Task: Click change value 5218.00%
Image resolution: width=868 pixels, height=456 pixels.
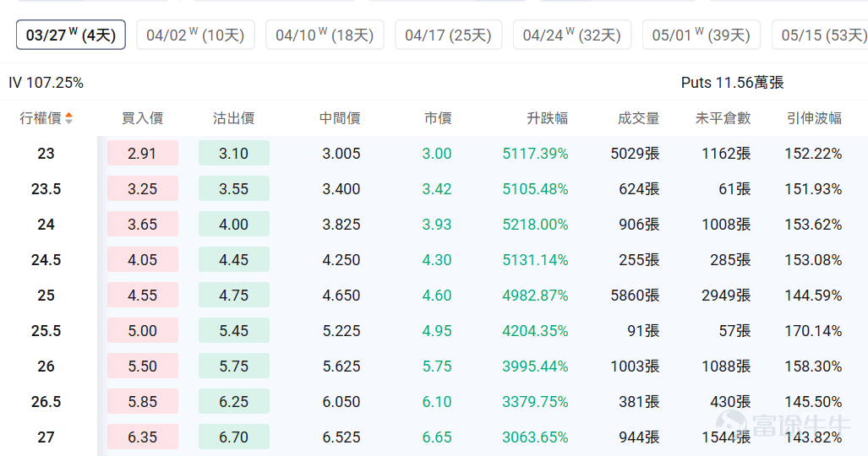Action: coord(535,224)
